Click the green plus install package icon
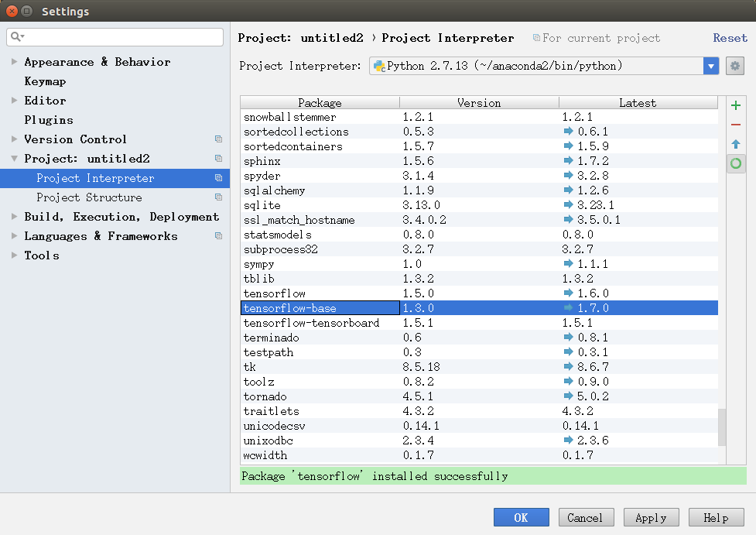Screen dimensions: 756x535 point(735,105)
